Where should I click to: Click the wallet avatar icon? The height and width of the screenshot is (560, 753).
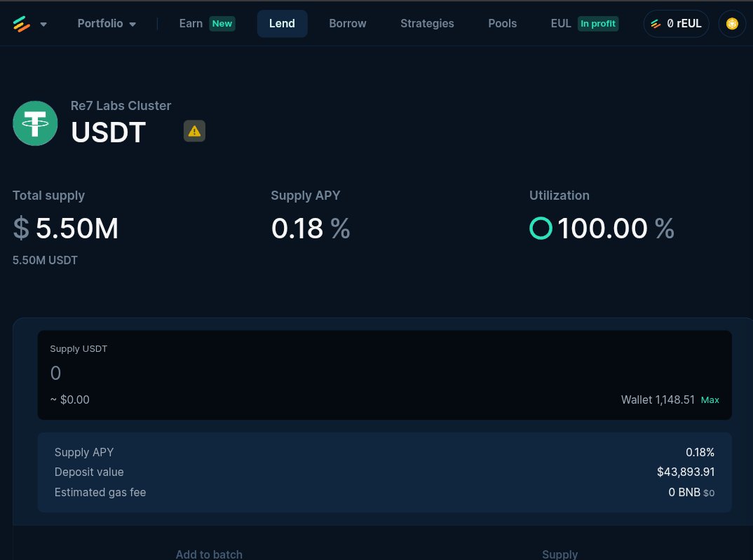pos(732,24)
